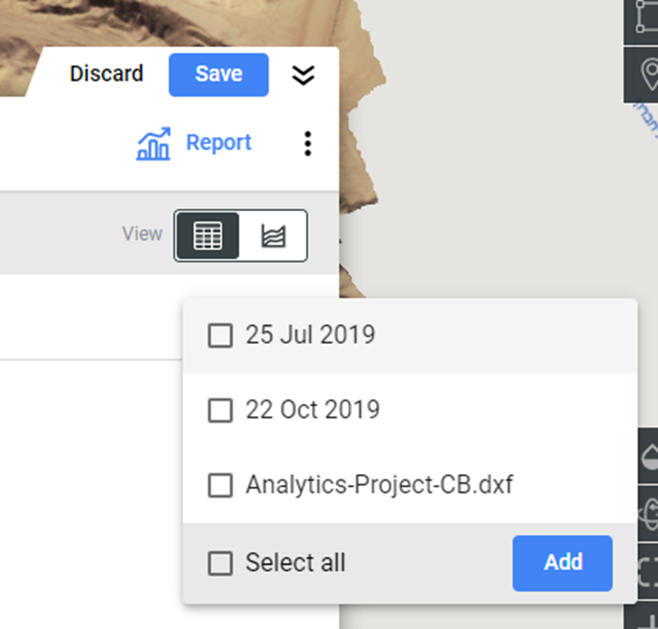Click the Save button

coord(219,75)
